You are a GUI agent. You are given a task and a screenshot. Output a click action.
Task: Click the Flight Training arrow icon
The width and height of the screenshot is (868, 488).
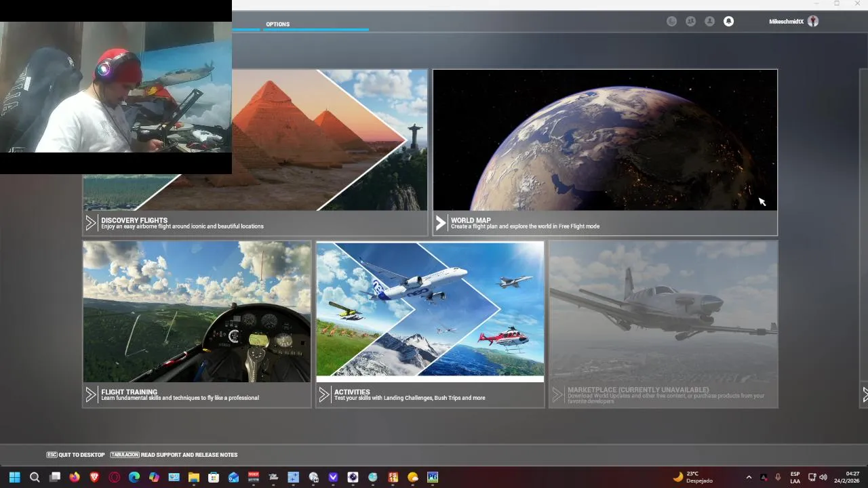tap(91, 394)
